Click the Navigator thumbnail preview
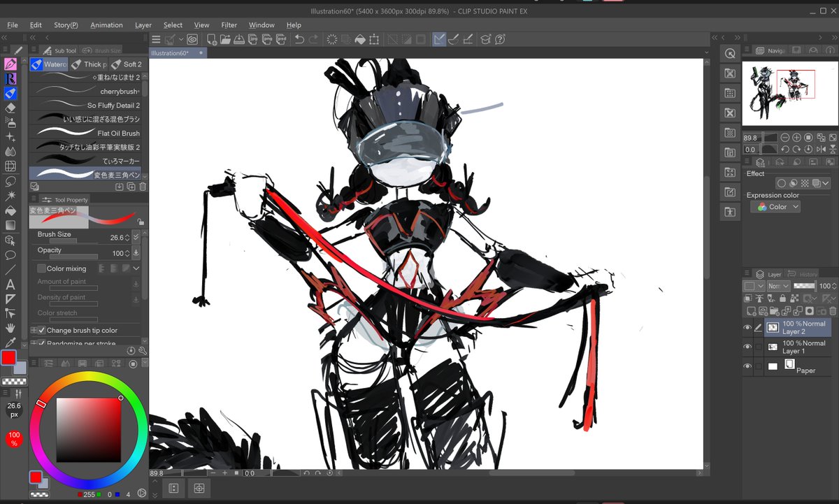This screenshot has width=839, height=504. click(790, 92)
